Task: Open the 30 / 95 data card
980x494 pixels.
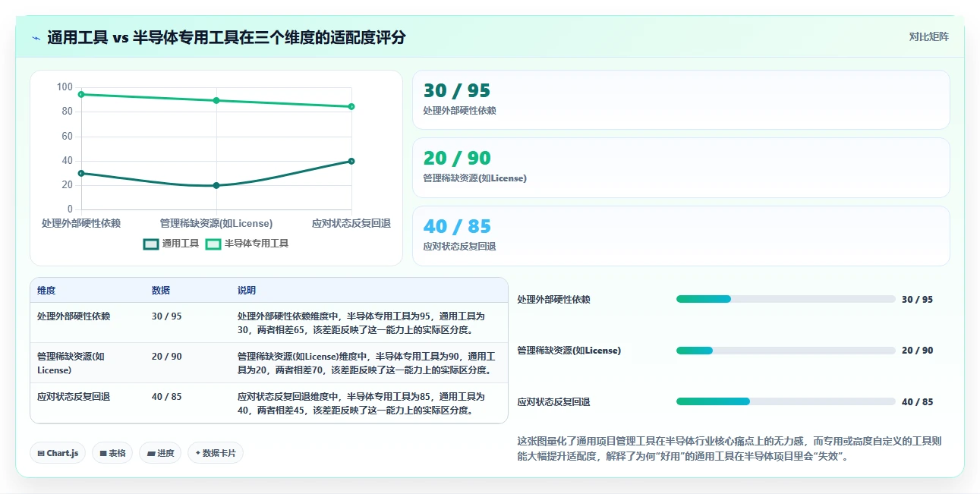Action: click(681, 99)
